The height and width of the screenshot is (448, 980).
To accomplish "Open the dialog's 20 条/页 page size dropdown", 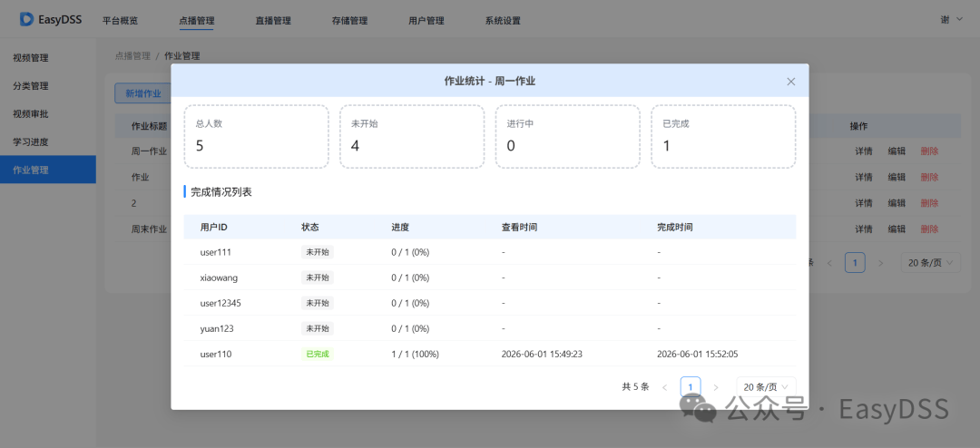I will coord(766,386).
